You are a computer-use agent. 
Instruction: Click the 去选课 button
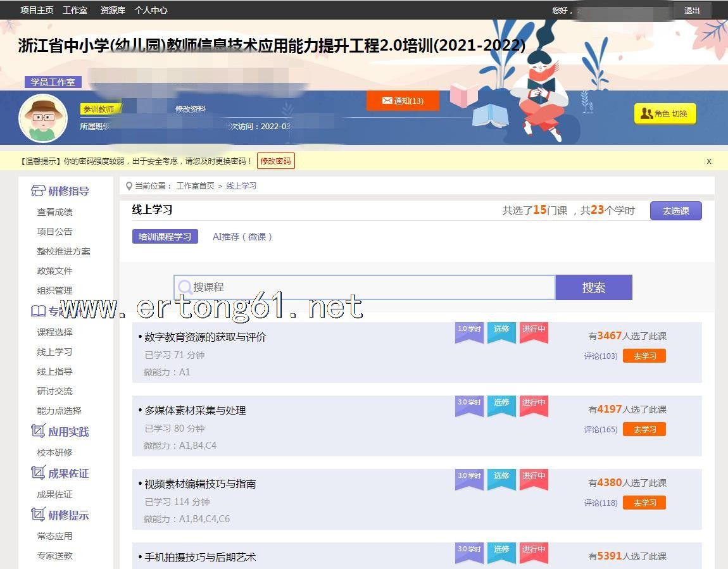pos(675,211)
